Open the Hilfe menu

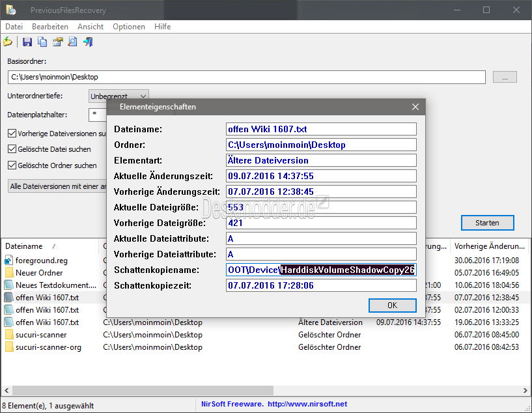pyautogui.click(x=162, y=27)
